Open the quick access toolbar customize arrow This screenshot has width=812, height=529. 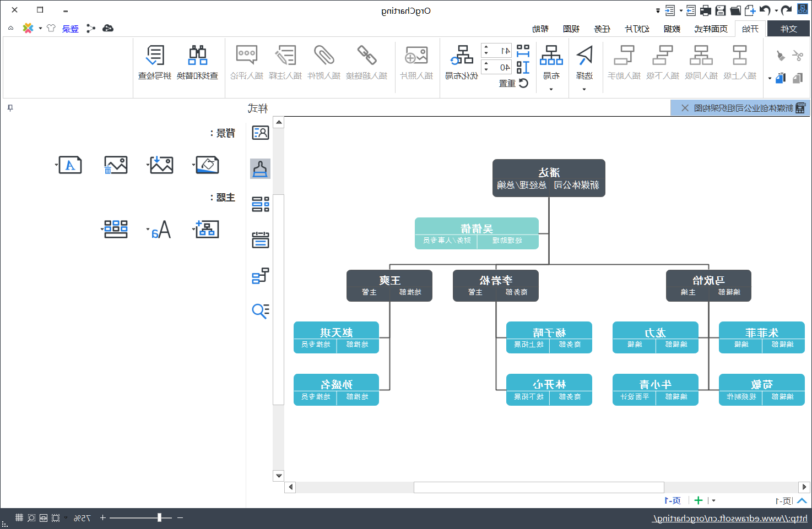coord(658,10)
